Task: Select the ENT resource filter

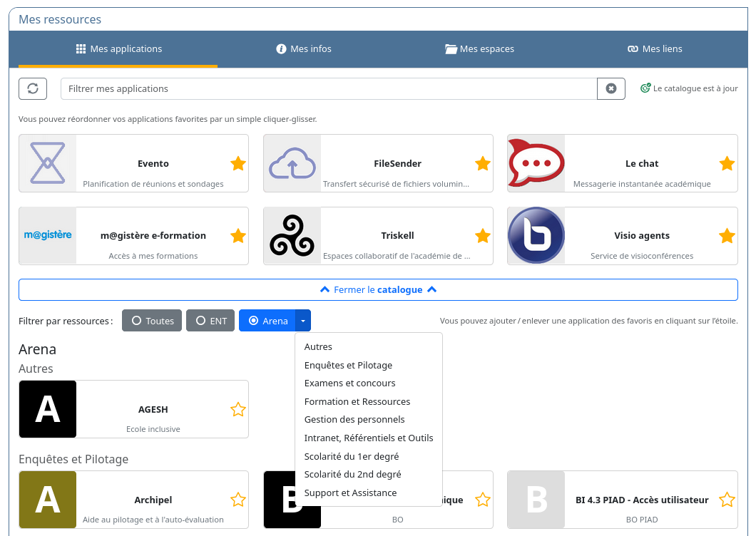Action: 210,321
